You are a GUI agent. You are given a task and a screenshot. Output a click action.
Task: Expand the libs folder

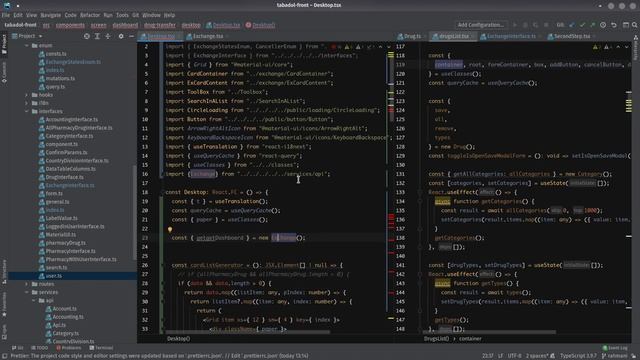pos(27,103)
